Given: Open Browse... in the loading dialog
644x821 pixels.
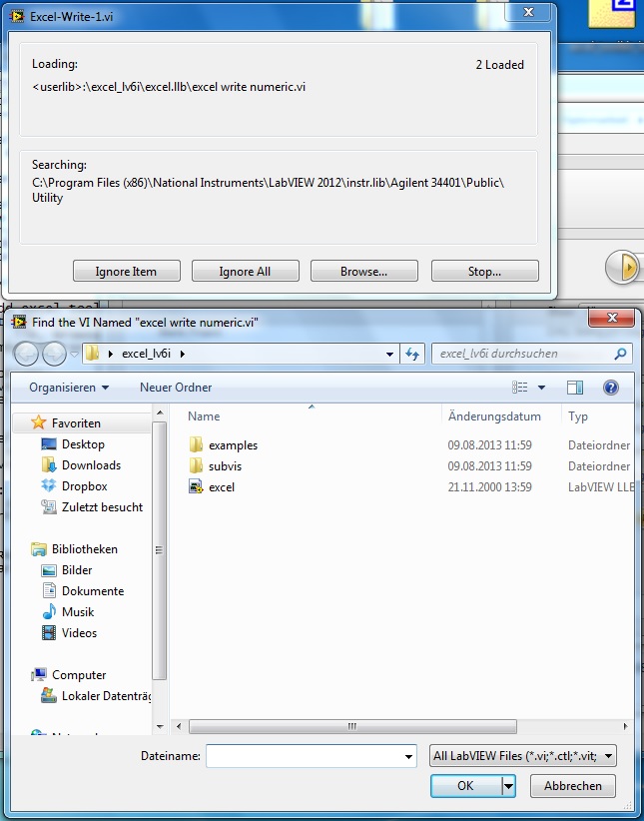Looking at the screenshot, I should click(x=363, y=272).
